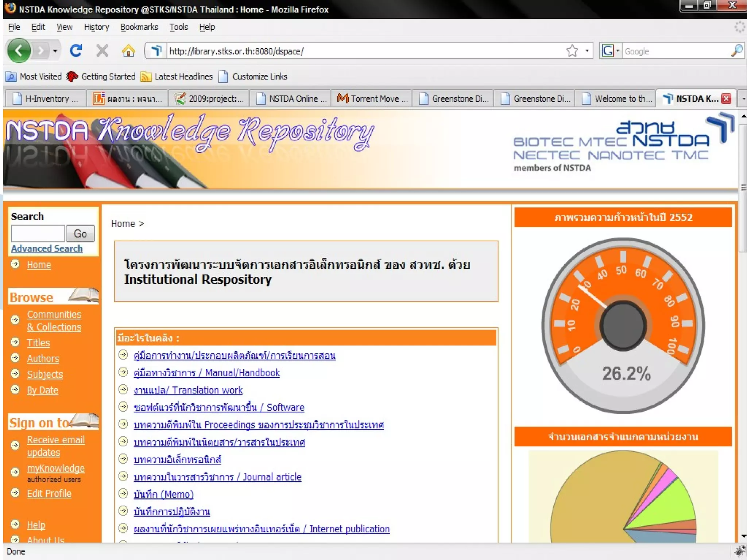
Task: Bookmark page with star icon
Action: (x=572, y=51)
